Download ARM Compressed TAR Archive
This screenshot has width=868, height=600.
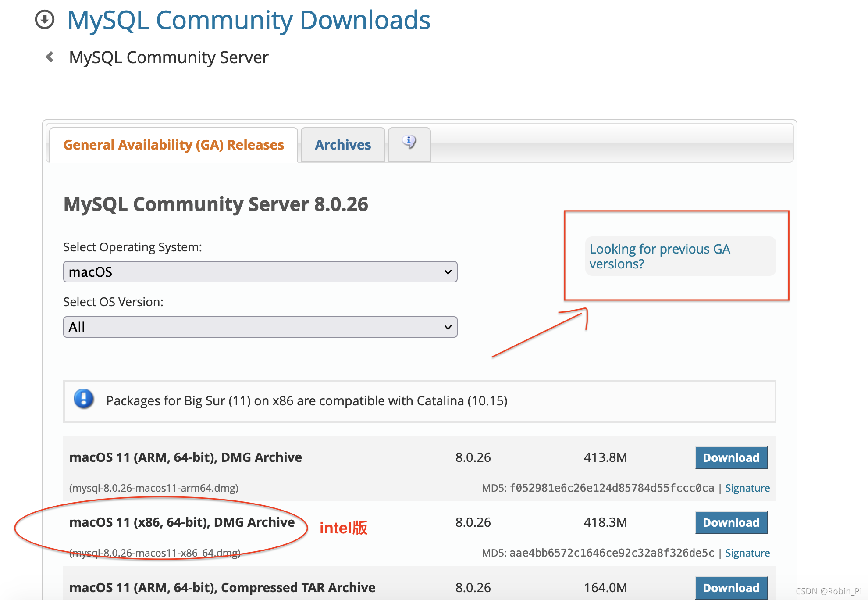click(x=731, y=588)
